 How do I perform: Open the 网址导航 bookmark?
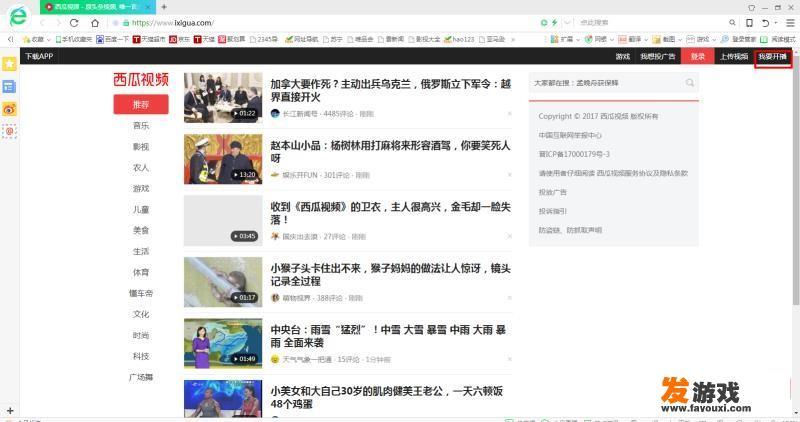[x=302, y=39]
